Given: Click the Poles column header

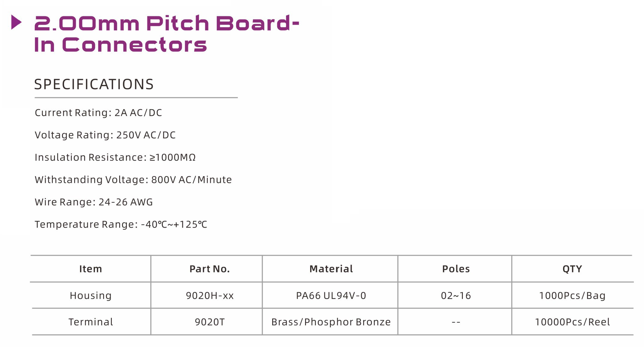Looking at the screenshot, I should point(456,269).
